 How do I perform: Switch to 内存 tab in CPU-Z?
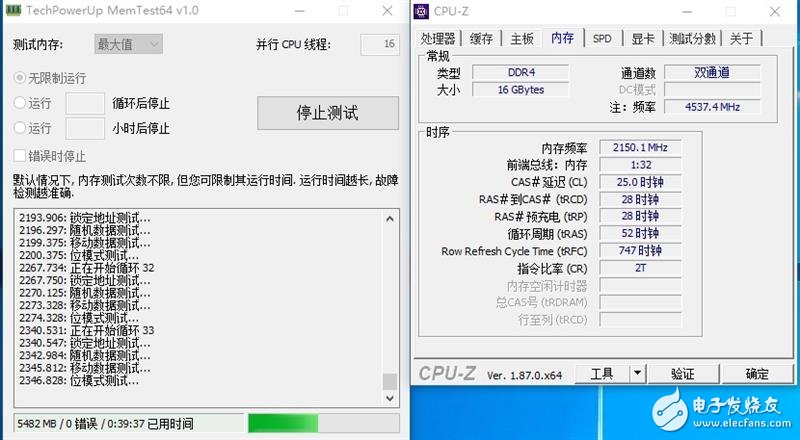tap(562, 38)
